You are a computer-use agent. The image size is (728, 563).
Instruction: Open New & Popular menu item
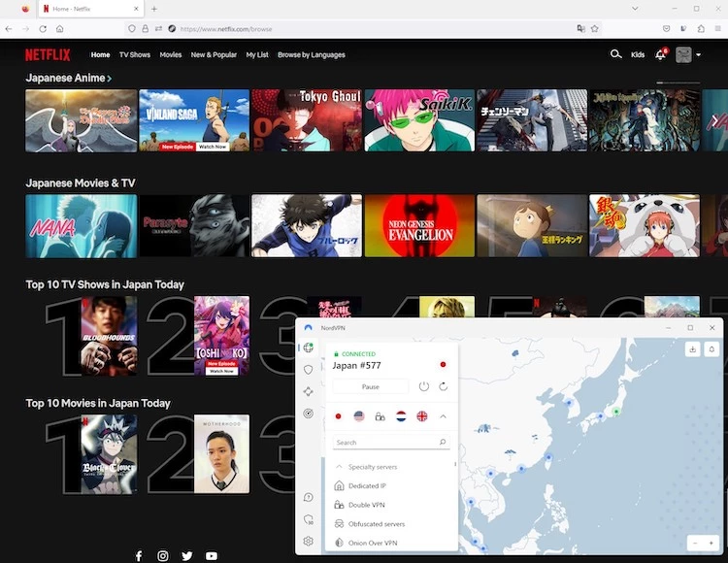pyautogui.click(x=214, y=54)
